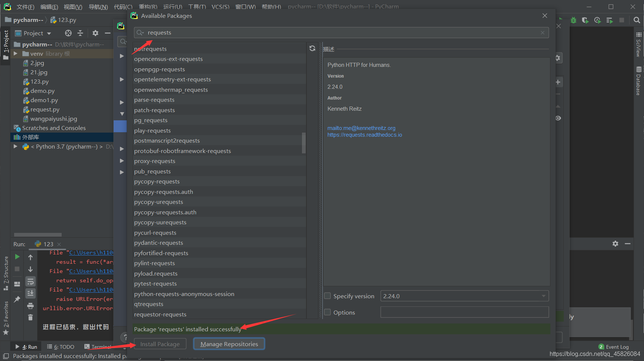
Task: Click the profiler icon in top toolbar
Action: 597,20
